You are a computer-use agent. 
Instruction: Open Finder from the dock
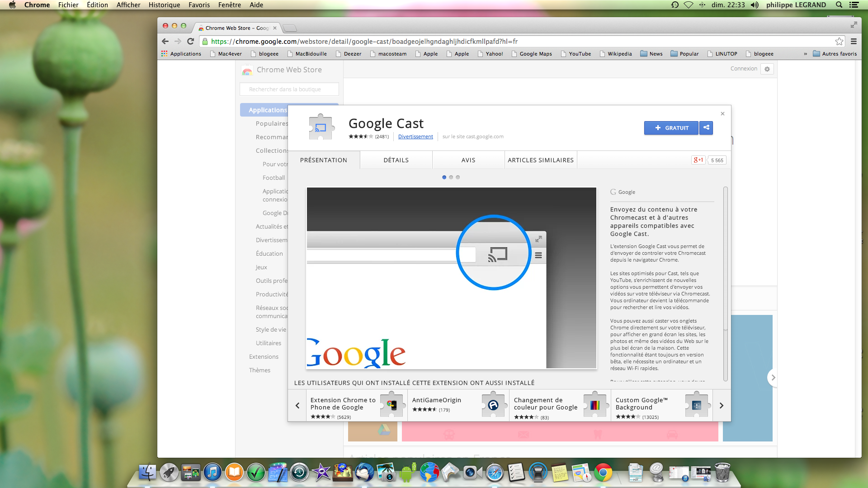pos(147,473)
